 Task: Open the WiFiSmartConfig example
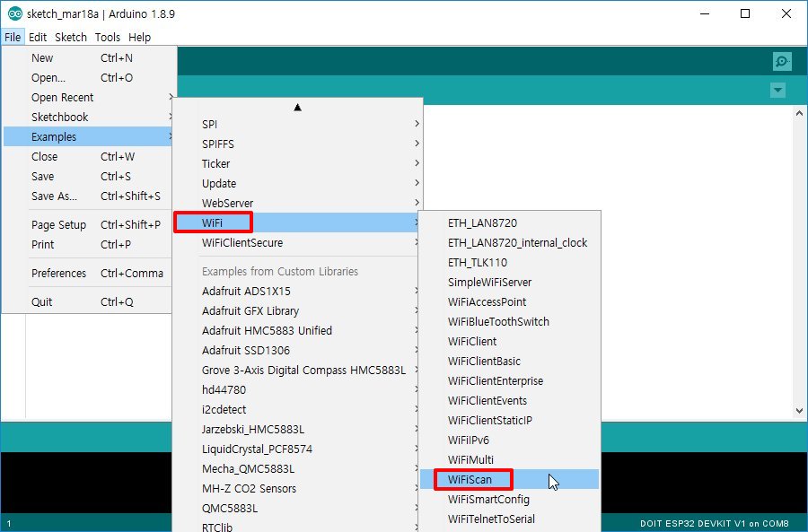point(509,499)
